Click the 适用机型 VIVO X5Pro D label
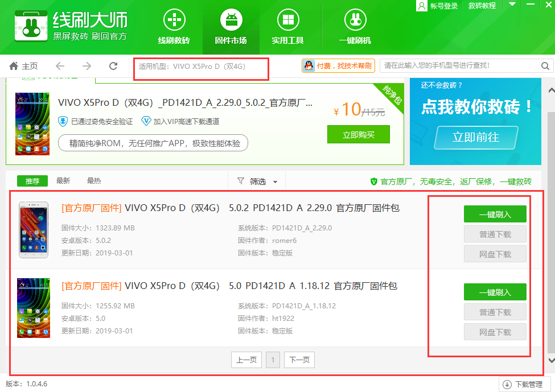This screenshot has width=555, height=392. pos(192,67)
